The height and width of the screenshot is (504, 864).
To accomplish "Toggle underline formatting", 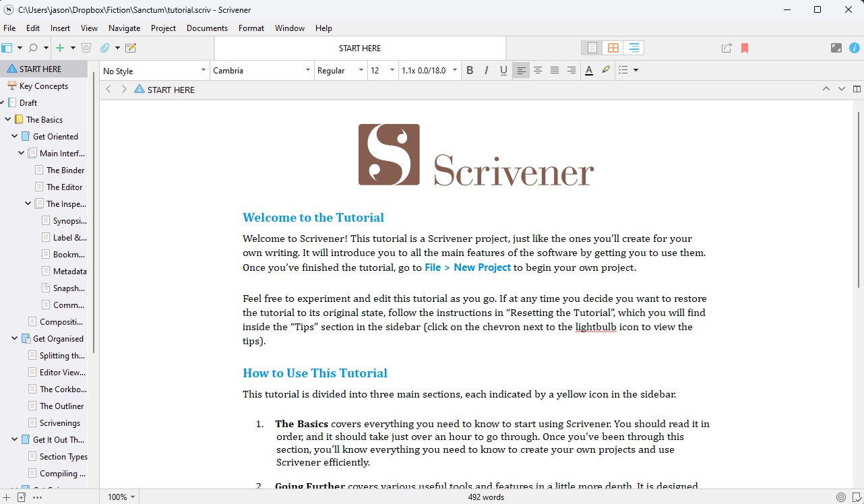I will click(503, 70).
